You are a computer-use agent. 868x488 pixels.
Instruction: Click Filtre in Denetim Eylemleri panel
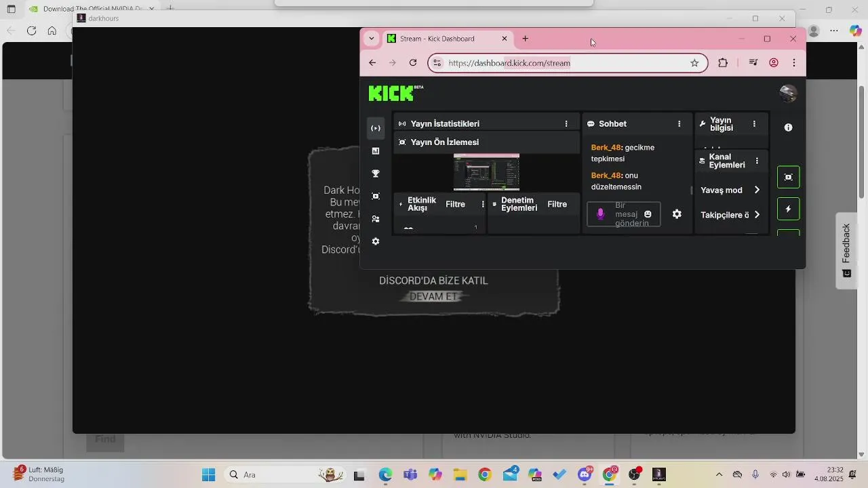(x=557, y=204)
